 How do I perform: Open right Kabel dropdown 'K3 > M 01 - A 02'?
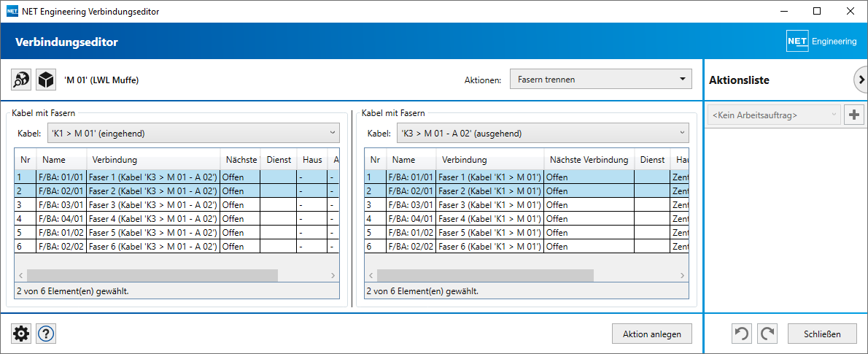click(x=543, y=133)
